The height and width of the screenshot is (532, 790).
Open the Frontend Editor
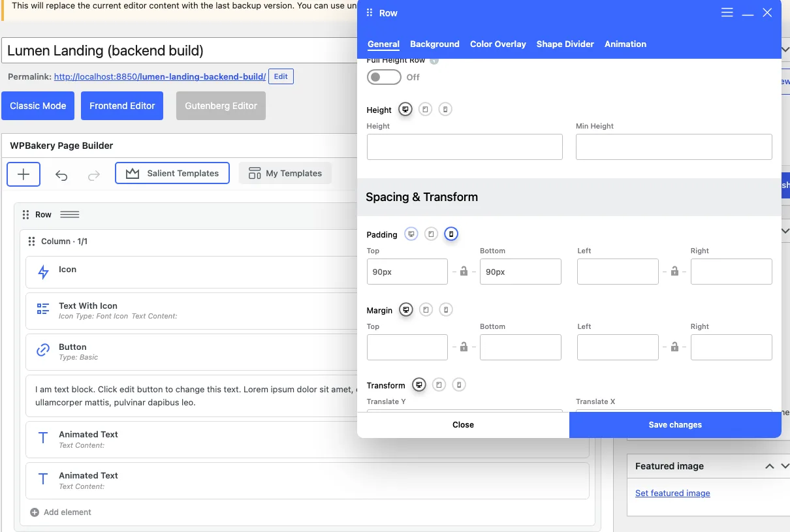122,106
